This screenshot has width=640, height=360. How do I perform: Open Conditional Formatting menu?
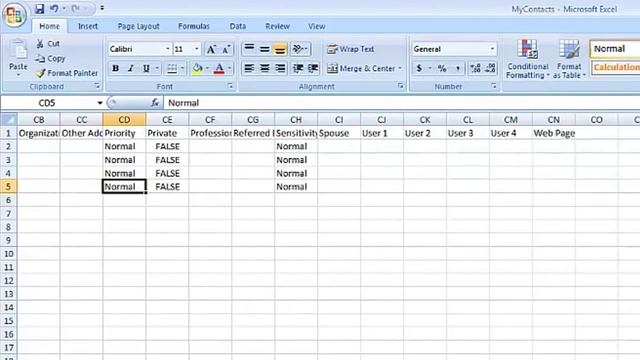527,59
